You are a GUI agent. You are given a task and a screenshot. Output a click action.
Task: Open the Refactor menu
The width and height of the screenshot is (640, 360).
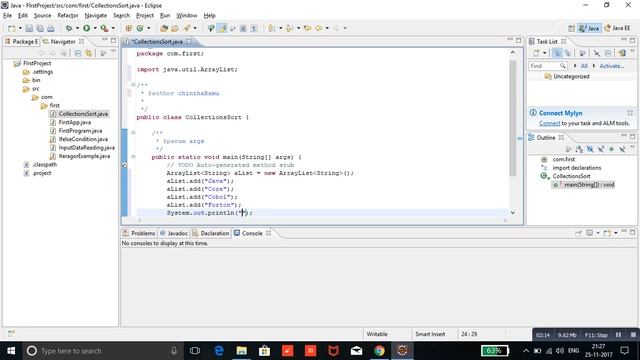(x=68, y=16)
